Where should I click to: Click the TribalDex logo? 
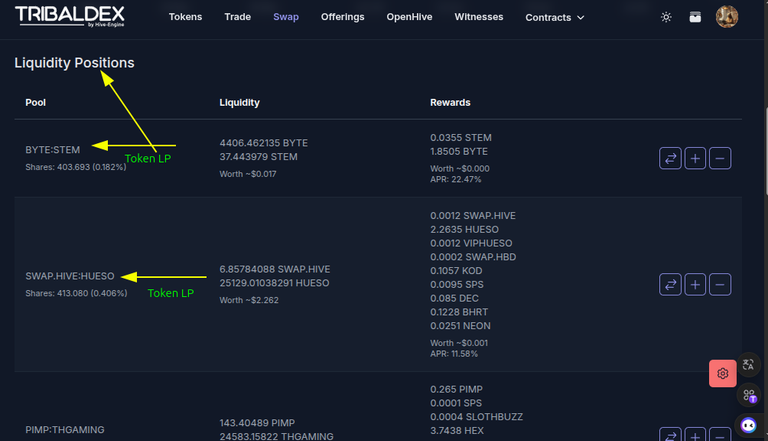[x=70, y=16]
